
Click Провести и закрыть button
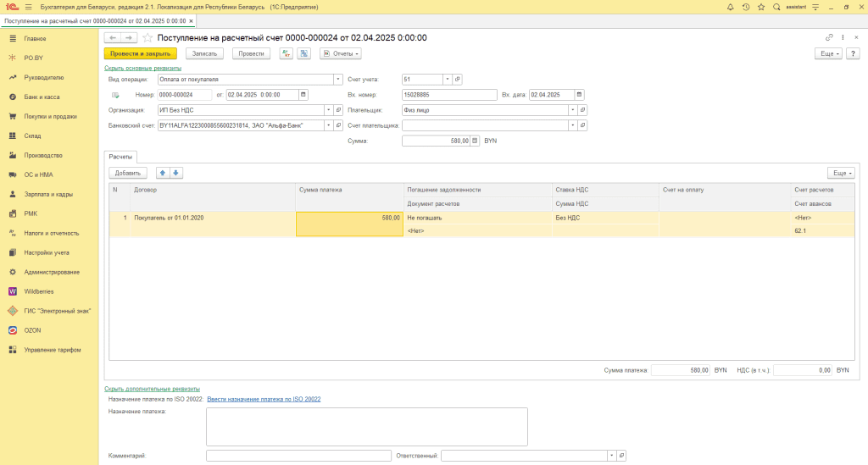[x=141, y=53]
